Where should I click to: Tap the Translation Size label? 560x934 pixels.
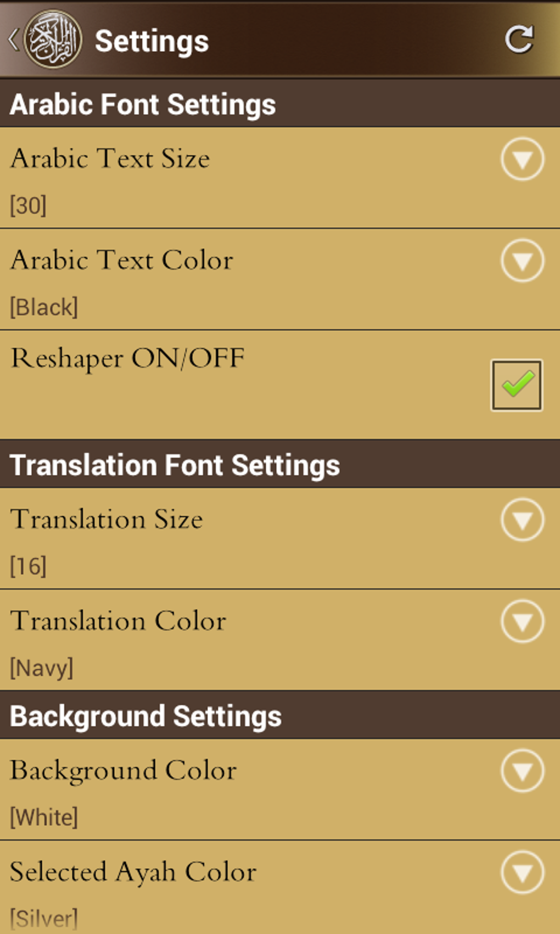(107, 519)
